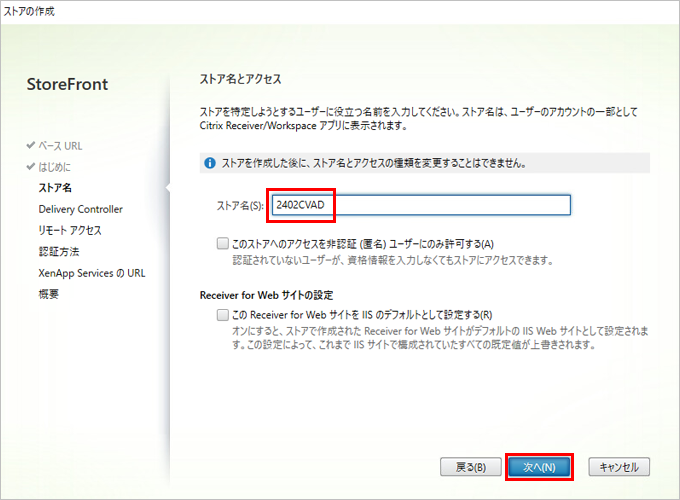Open the 概要 summary step

[49, 293]
